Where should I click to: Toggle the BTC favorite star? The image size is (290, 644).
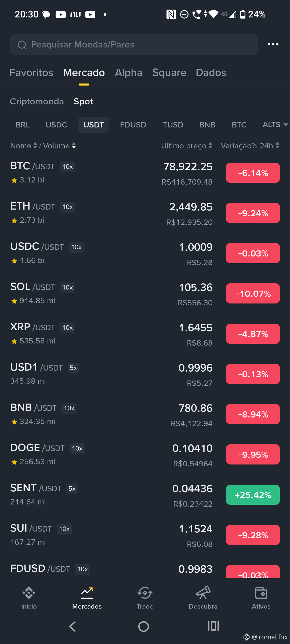pyautogui.click(x=14, y=180)
